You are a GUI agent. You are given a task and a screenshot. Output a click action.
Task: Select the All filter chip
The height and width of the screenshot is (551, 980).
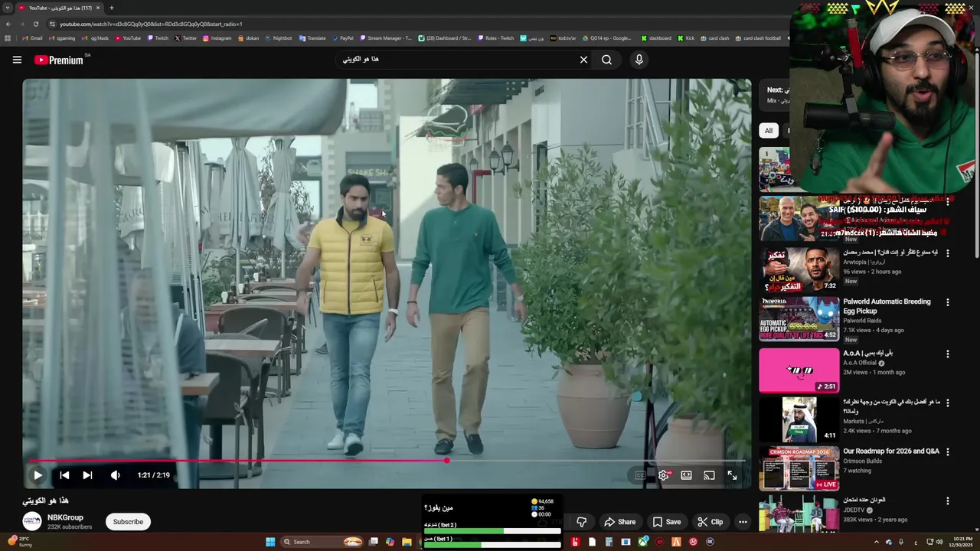point(768,131)
